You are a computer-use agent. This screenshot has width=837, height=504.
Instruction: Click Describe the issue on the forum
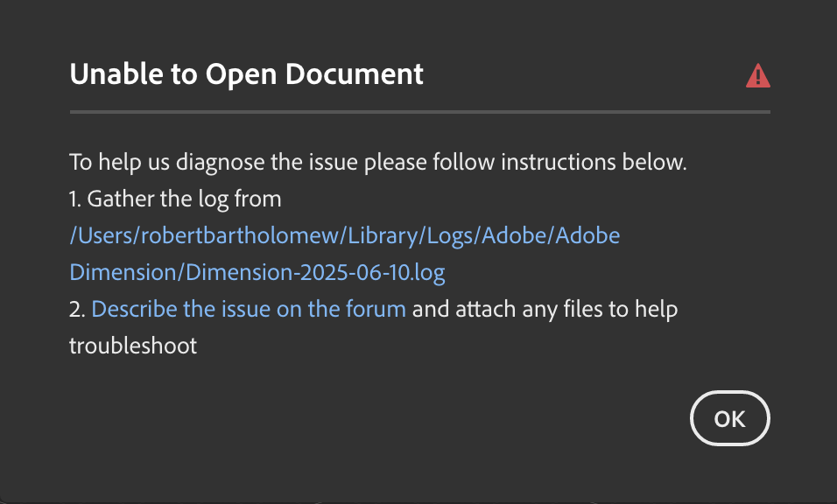[250, 309]
